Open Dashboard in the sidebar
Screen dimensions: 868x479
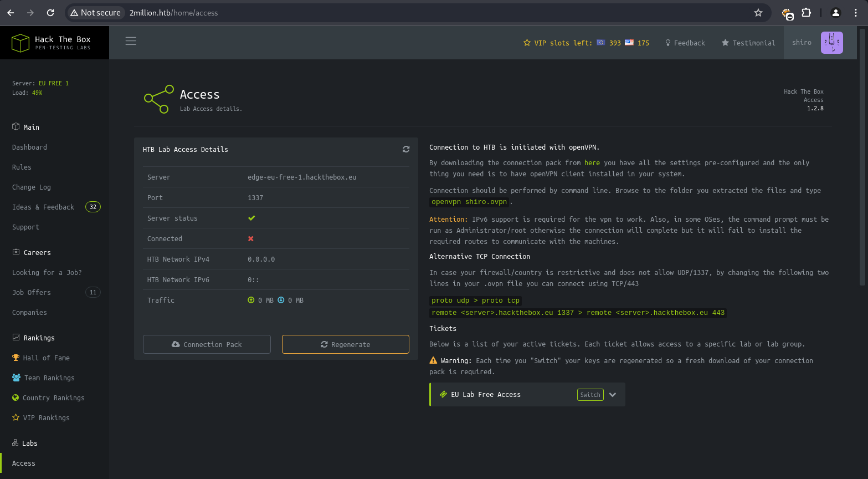click(29, 147)
